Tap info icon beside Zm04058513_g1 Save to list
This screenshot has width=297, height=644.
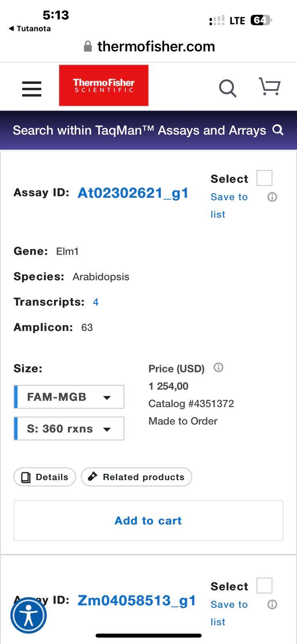(272, 604)
